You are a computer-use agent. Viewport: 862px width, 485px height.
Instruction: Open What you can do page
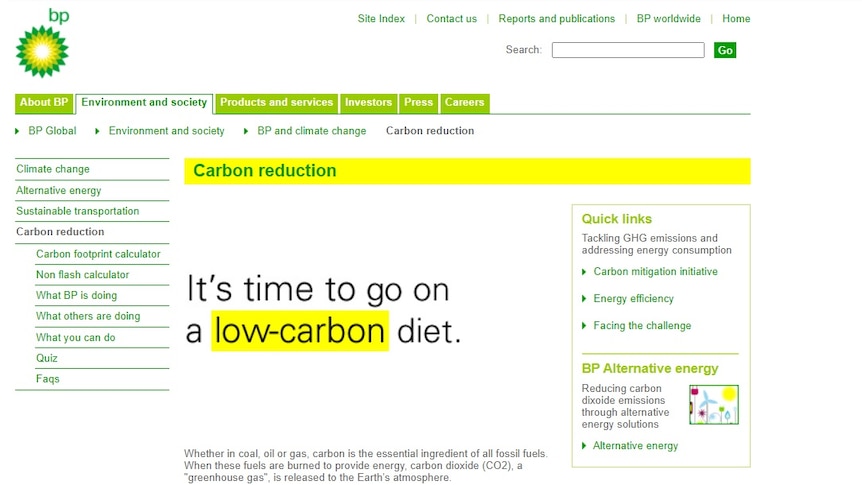click(76, 338)
